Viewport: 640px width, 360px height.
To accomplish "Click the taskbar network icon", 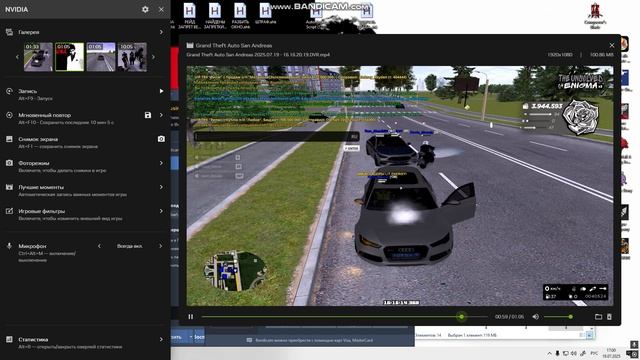I will point(566,353).
